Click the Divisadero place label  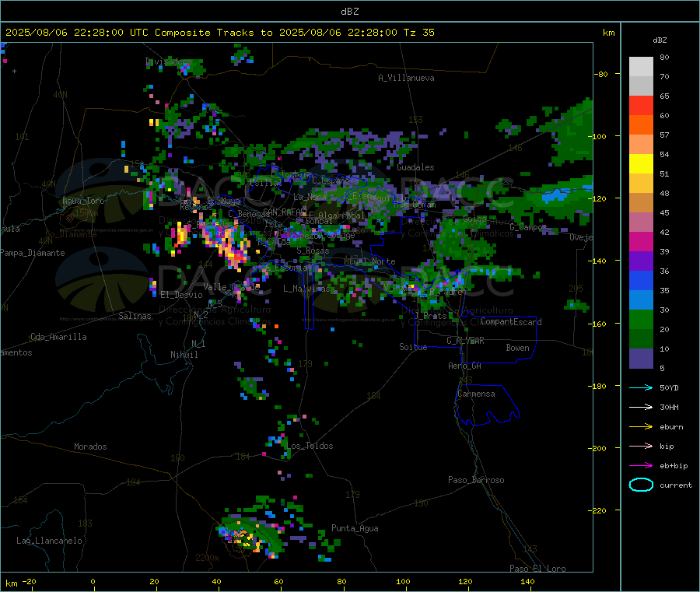click(168, 61)
